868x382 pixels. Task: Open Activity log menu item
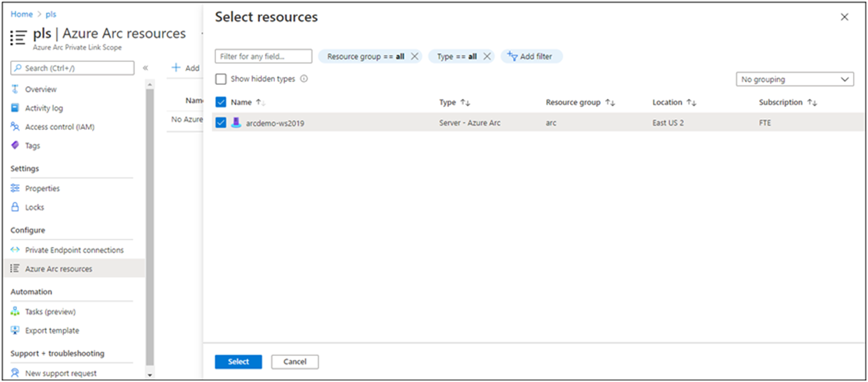(44, 108)
